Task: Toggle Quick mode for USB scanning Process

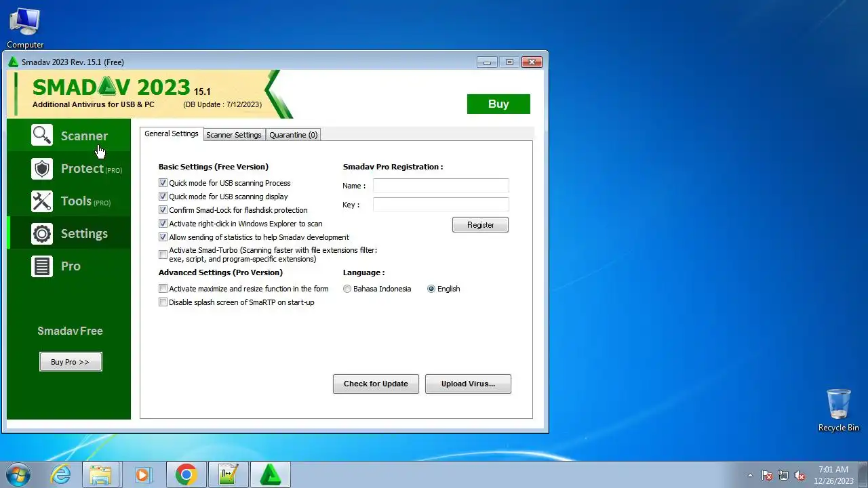Action: click(x=163, y=183)
